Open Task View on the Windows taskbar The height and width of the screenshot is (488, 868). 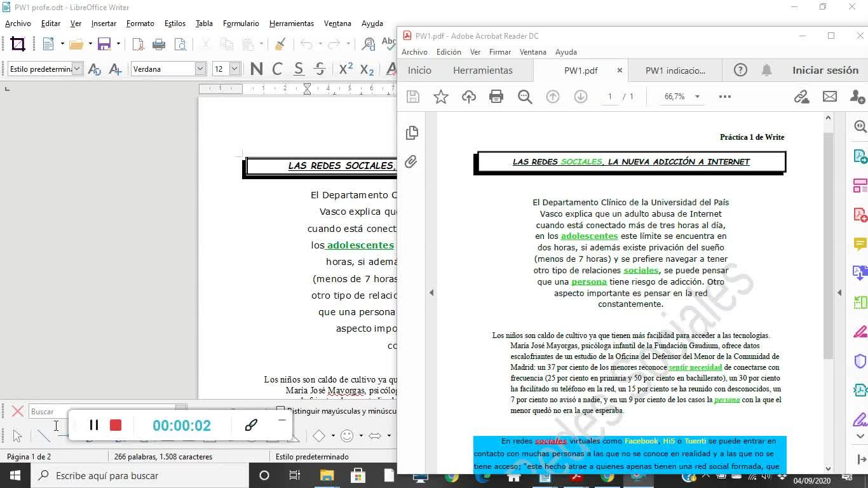294,475
